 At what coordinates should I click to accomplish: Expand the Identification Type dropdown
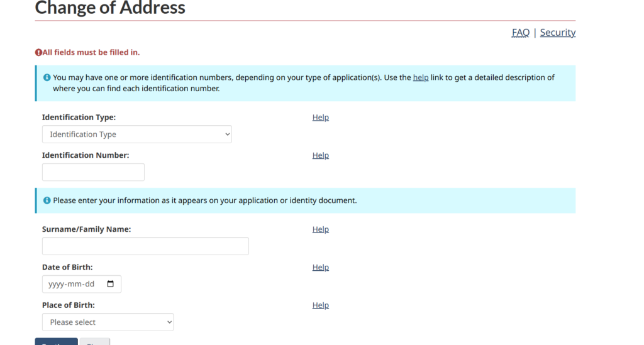click(136, 134)
